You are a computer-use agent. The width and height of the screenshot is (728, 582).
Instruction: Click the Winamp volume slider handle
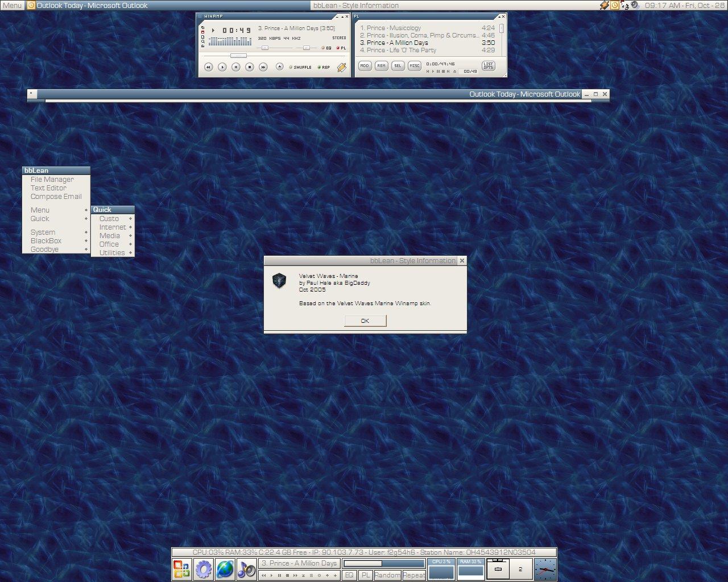[x=264, y=48]
